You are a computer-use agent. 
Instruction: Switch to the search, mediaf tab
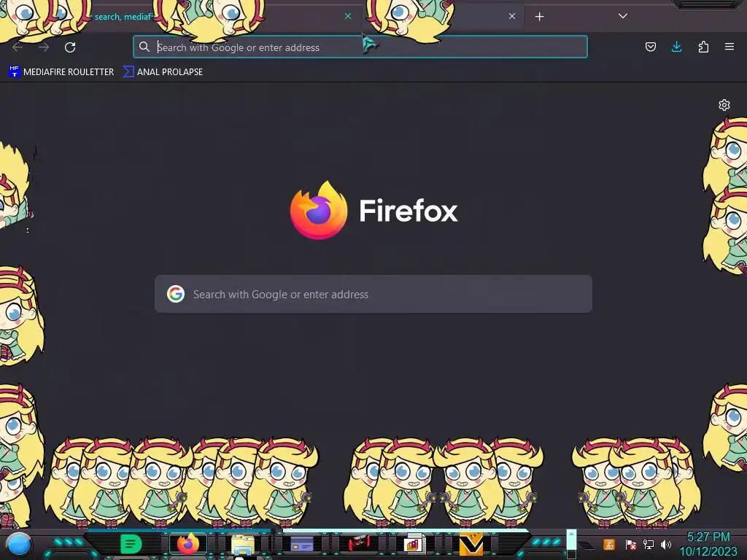click(x=181, y=17)
